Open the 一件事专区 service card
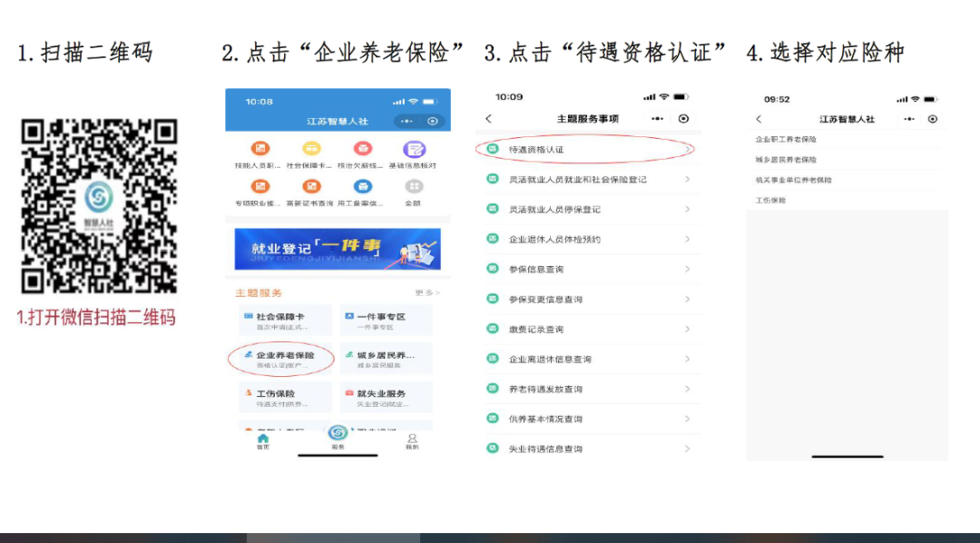Viewport: 980px width, 543px height. [386, 321]
